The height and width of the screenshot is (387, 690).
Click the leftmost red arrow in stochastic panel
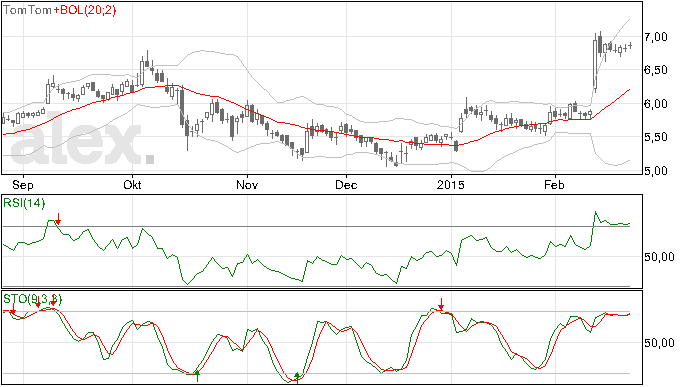(13, 309)
